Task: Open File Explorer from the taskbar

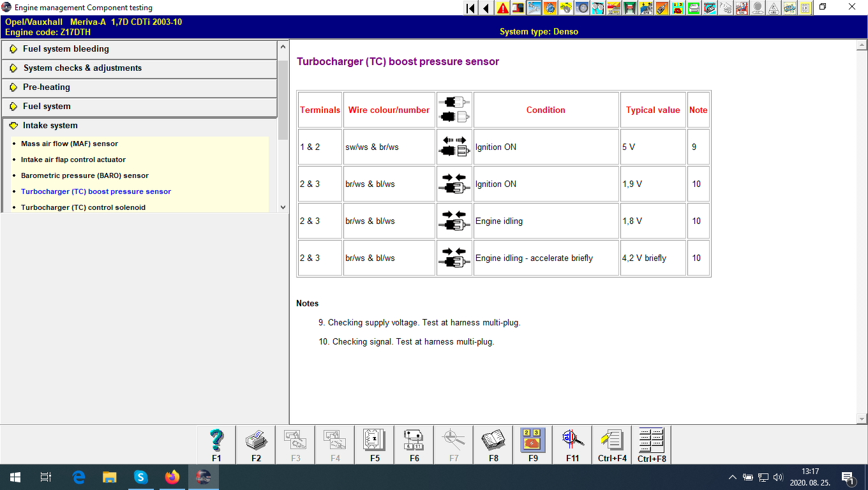Action: [110, 477]
